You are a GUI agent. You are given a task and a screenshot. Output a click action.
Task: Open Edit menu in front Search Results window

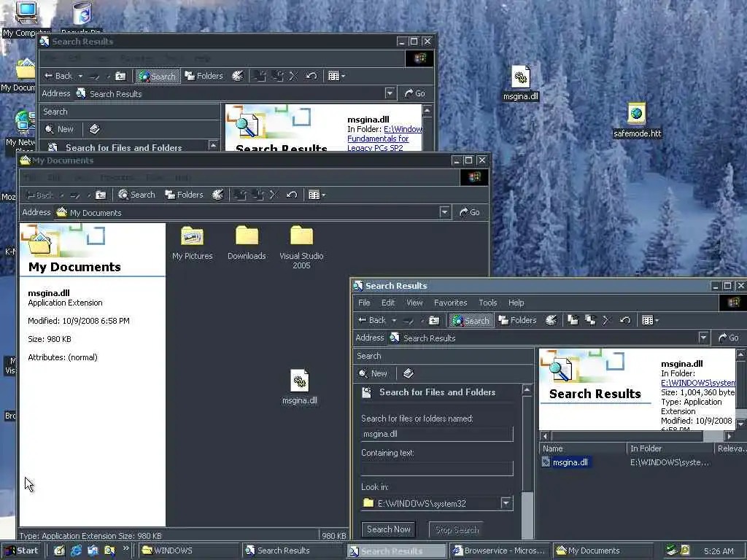(x=388, y=303)
